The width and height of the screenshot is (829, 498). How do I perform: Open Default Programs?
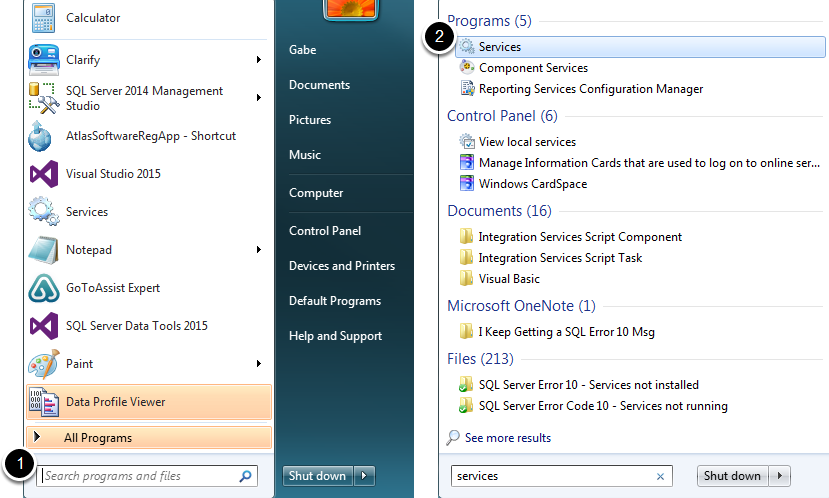(x=335, y=301)
